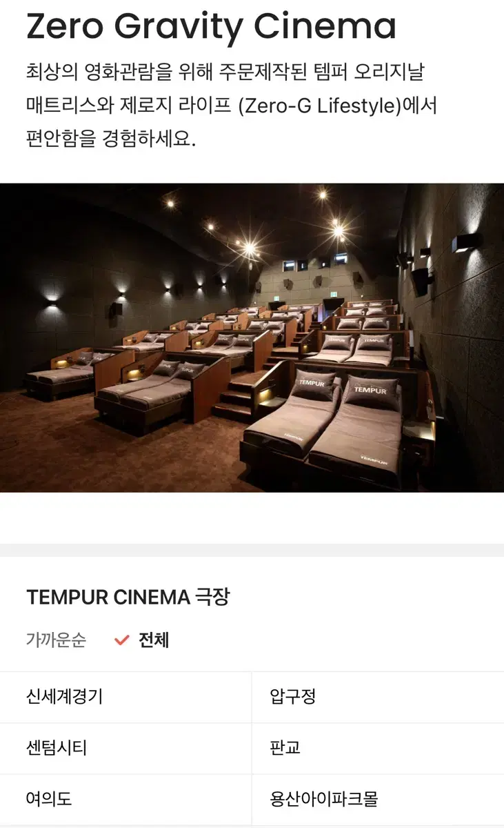The width and height of the screenshot is (504, 828).
Task: Click the red checkmark beside 전체
Action: tap(122, 640)
